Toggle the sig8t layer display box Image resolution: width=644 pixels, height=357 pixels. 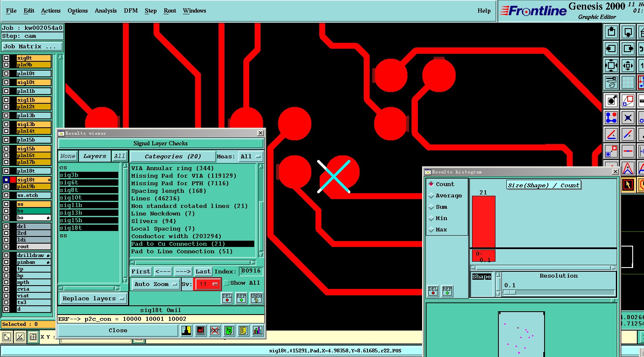(x=6, y=58)
